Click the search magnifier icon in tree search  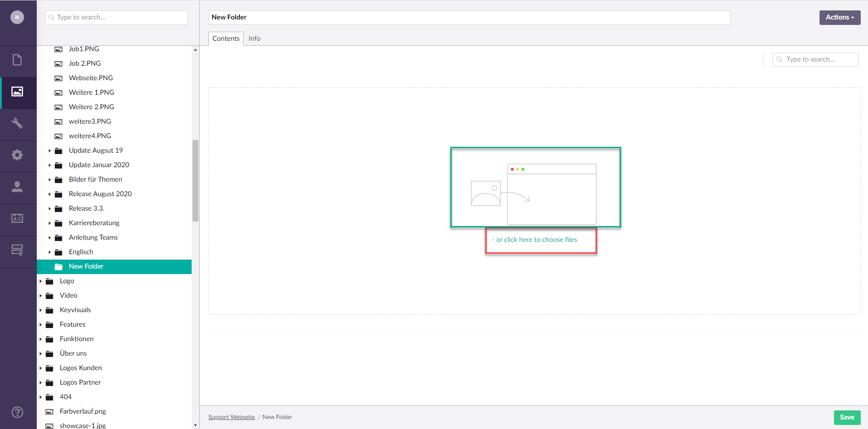[52, 18]
